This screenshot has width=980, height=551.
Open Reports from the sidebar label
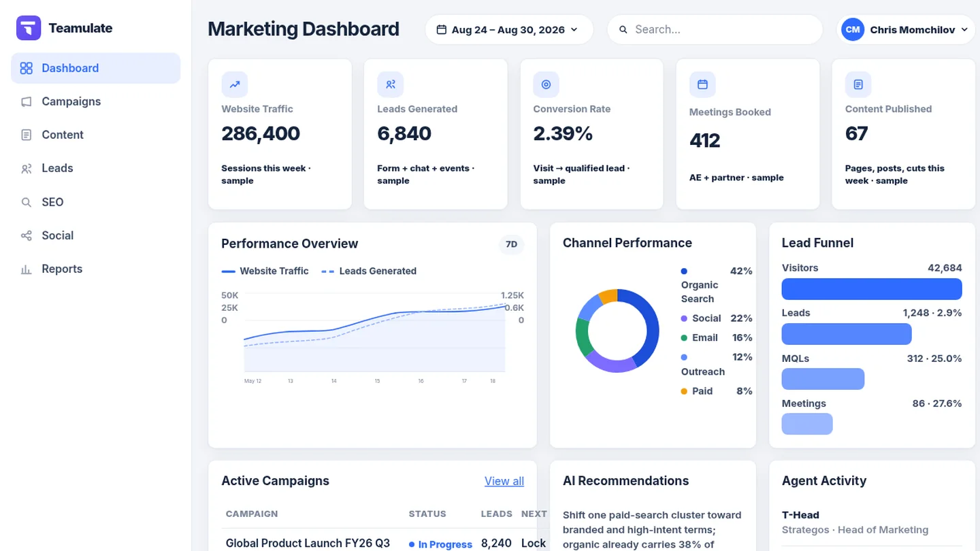pos(62,269)
